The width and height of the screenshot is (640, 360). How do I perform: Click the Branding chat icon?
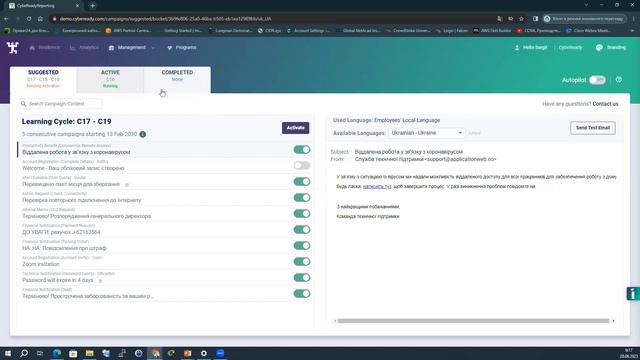pos(599,48)
